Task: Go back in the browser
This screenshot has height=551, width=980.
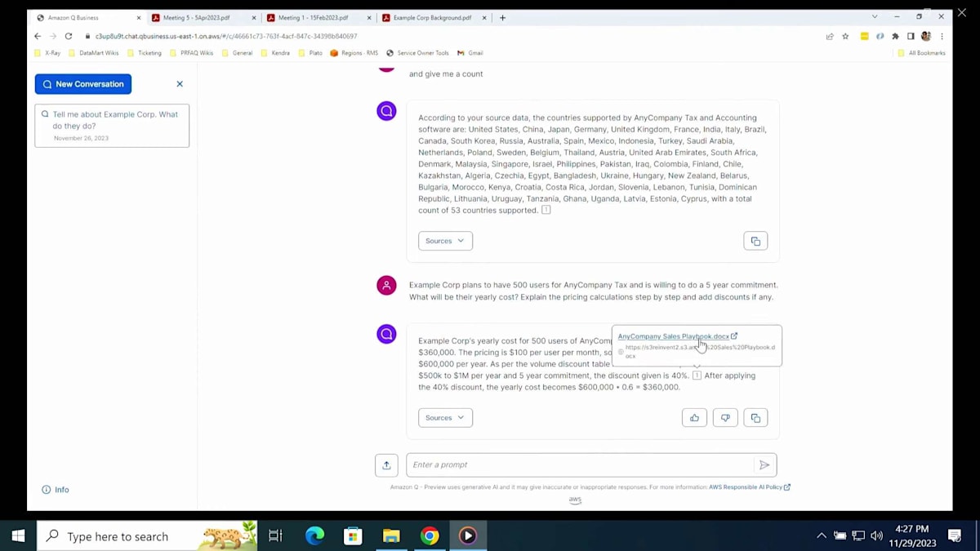Action: [x=38, y=36]
